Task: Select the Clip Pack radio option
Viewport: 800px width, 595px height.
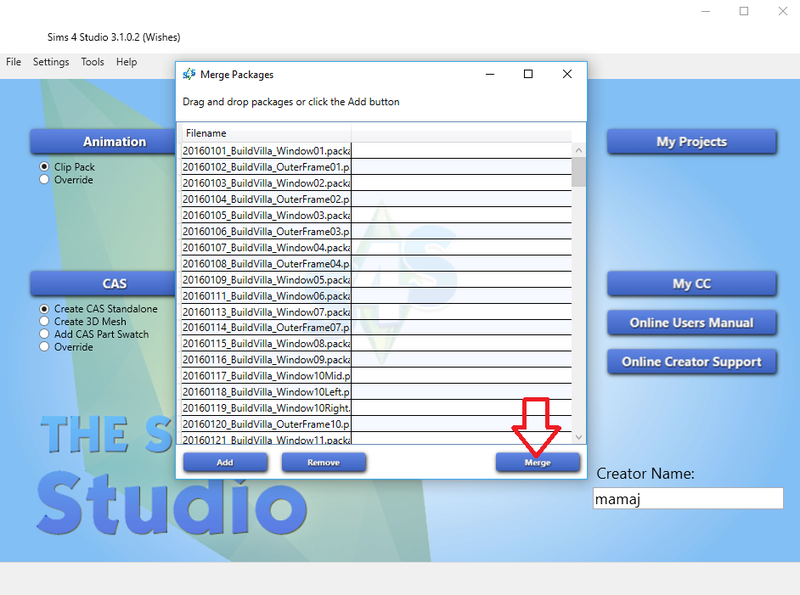Action: [44, 167]
